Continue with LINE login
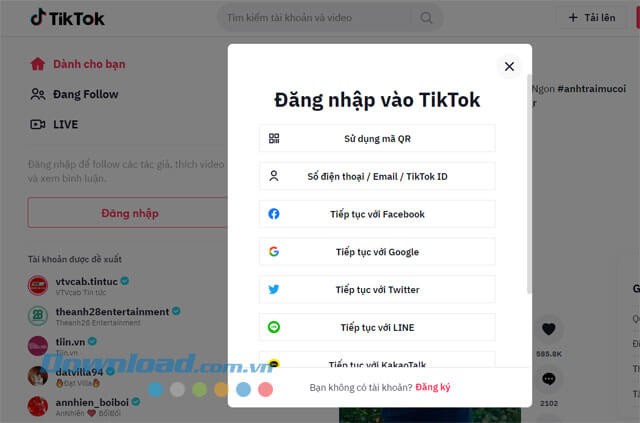 (377, 327)
